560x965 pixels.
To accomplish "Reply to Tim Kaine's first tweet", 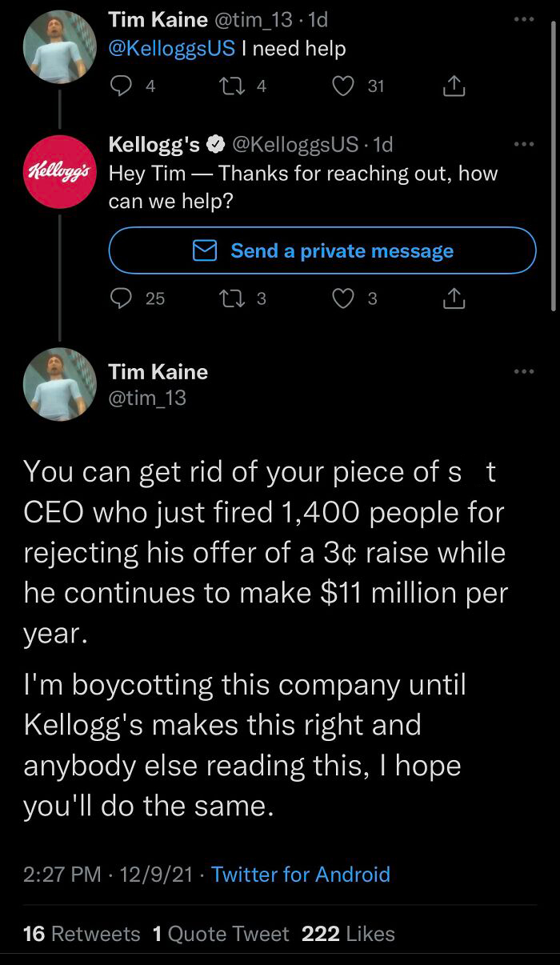I will (121, 85).
